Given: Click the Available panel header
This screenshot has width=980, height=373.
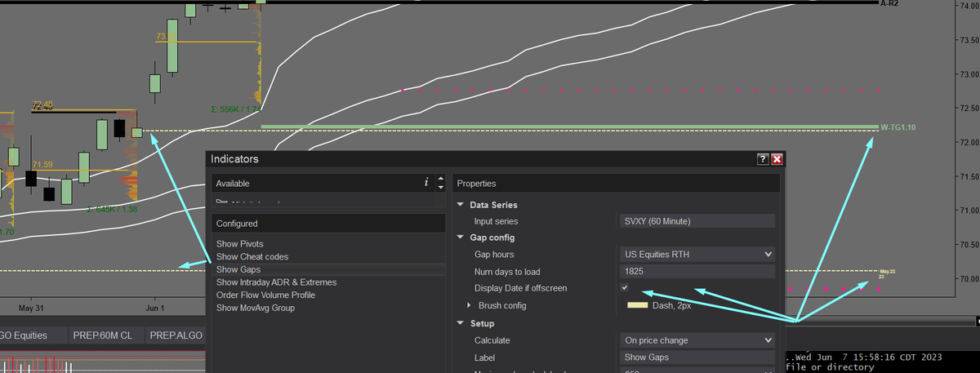Looking at the screenshot, I should pos(328,184).
